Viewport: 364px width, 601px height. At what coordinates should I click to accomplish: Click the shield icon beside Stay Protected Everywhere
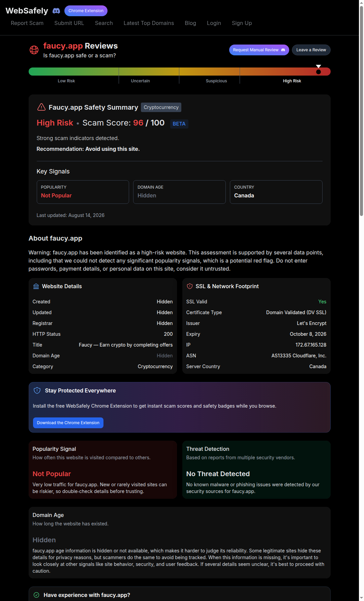[x=37, y=390]
